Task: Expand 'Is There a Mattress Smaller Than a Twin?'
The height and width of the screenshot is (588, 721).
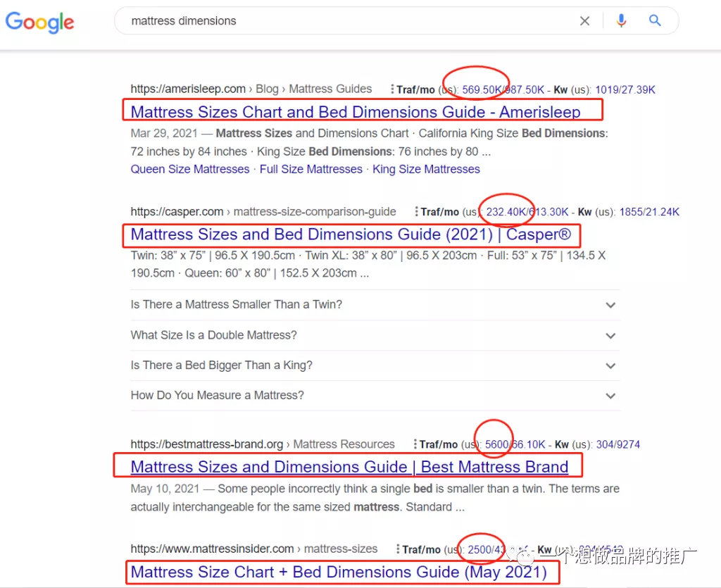Action: coord(375,305)
